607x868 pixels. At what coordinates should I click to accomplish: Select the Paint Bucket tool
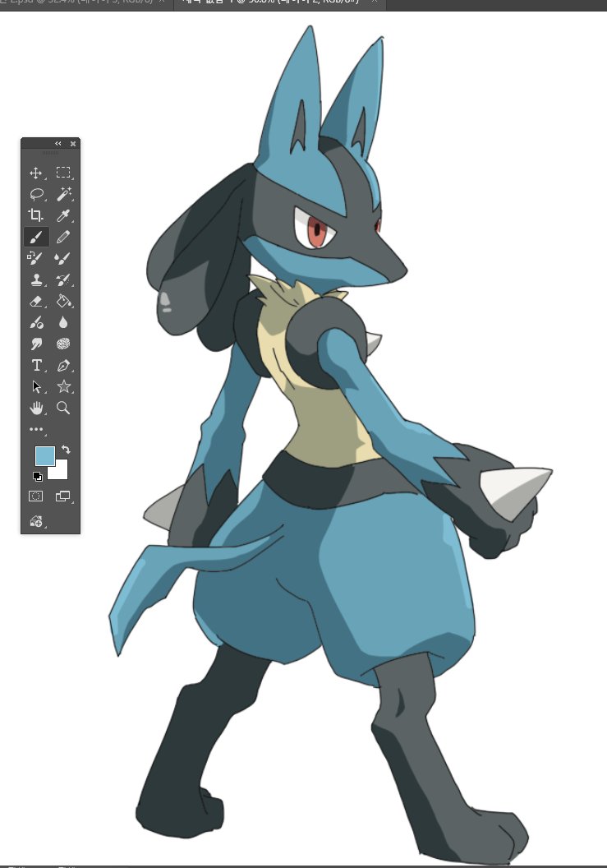point(63,301)
